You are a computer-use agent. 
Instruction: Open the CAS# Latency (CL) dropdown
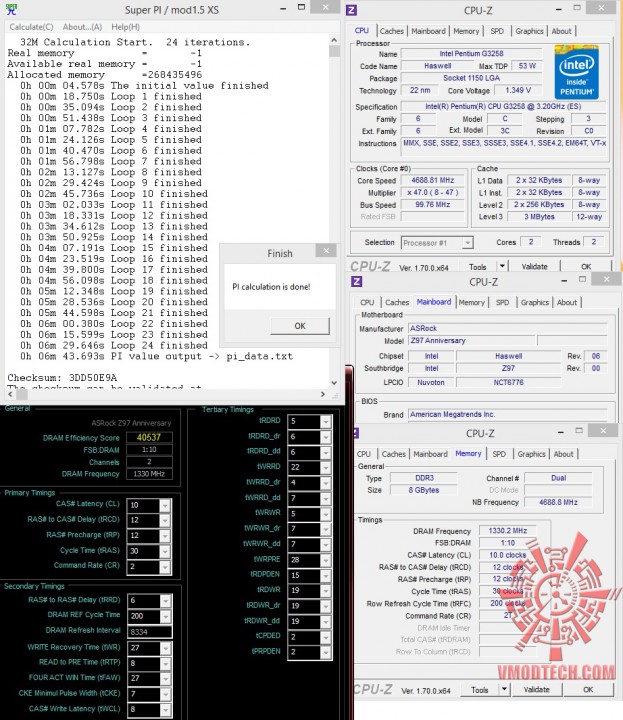tap(165, 505)
